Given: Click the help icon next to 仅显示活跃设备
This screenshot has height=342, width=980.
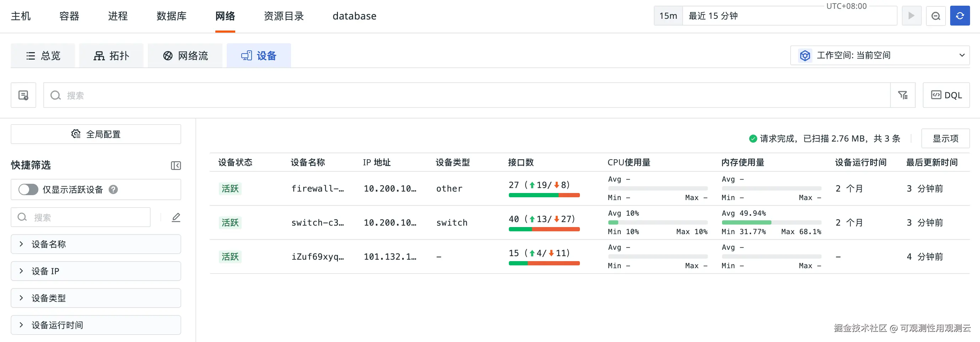Looking at the screenshot, I should point(113,189).
